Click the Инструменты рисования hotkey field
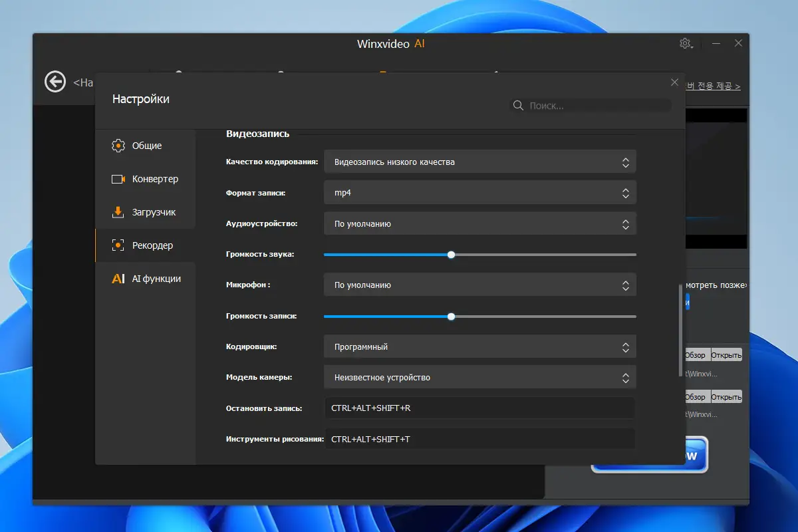798x532 pixels. 480,439
